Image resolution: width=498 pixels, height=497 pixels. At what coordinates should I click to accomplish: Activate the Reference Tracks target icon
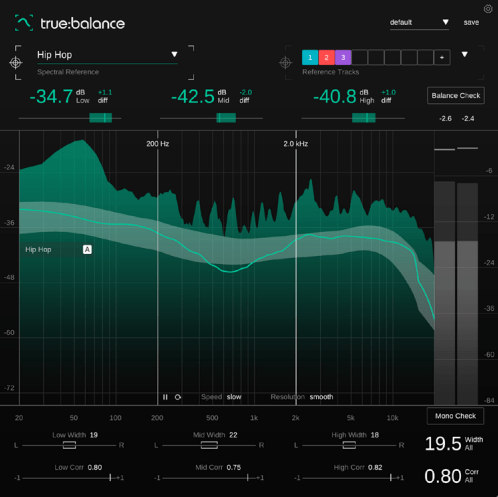pos(285,62)
